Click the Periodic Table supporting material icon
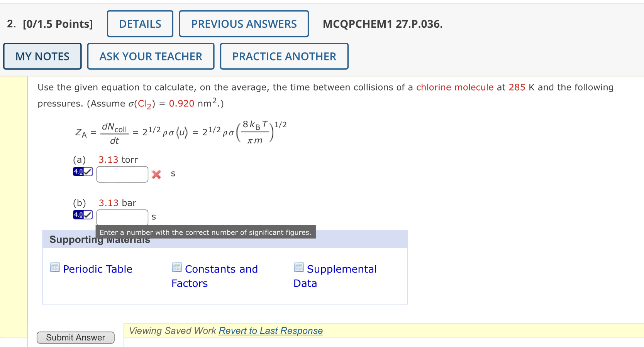Viewport: 644px width, 347px height. coord(54,266)
